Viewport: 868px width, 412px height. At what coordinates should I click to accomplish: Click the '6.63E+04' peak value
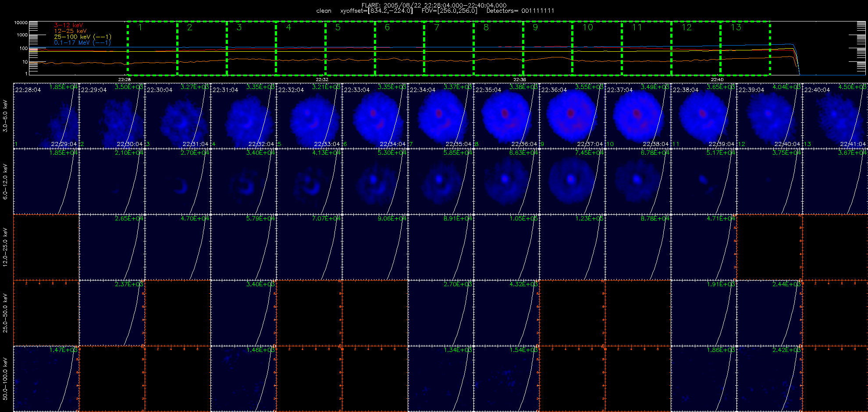(x=524, y=153)
